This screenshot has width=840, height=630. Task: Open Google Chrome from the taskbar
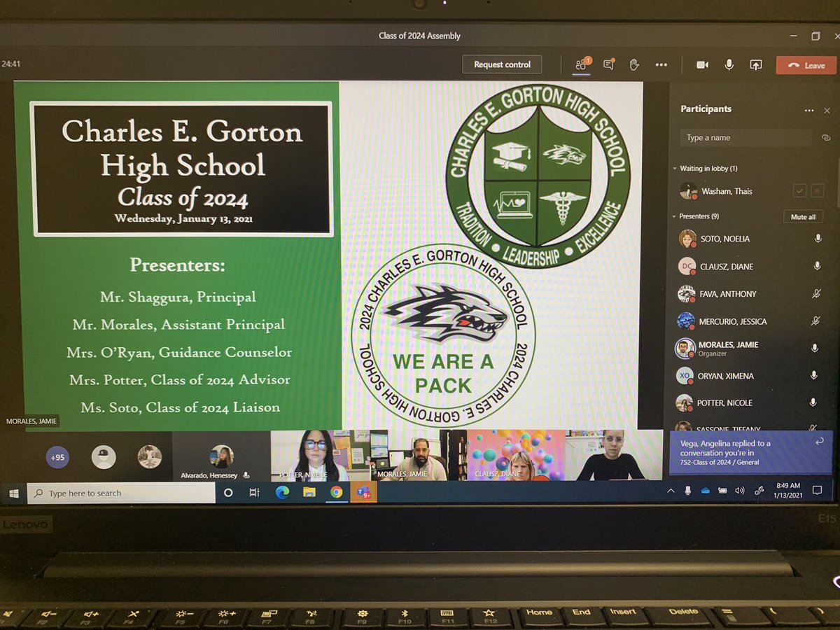(x=336, y=492)
